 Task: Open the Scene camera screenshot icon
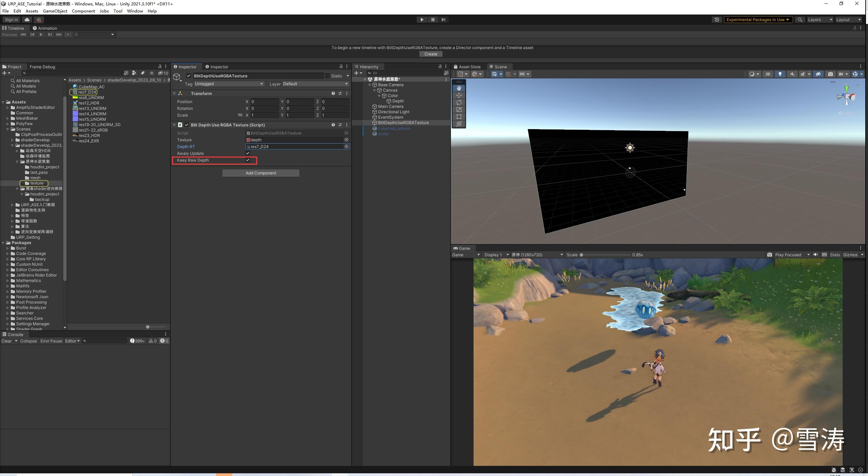[831, 74]
